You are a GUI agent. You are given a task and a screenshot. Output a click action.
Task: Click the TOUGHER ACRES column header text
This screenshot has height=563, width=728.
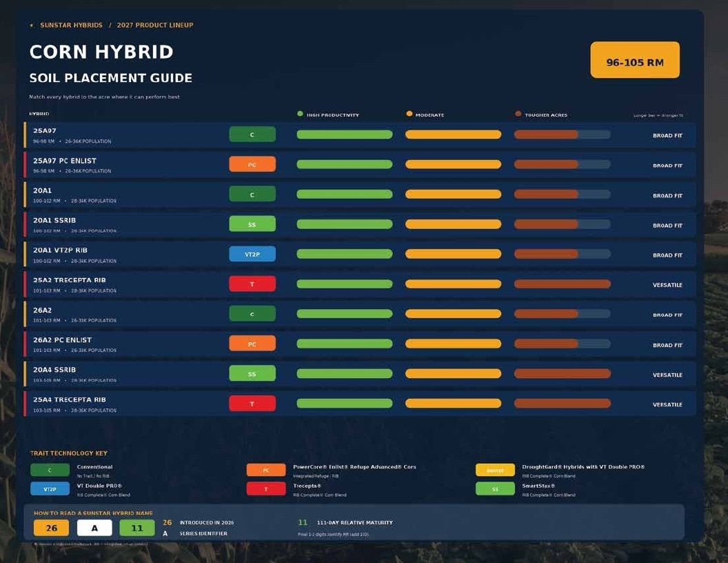point(546,115)
